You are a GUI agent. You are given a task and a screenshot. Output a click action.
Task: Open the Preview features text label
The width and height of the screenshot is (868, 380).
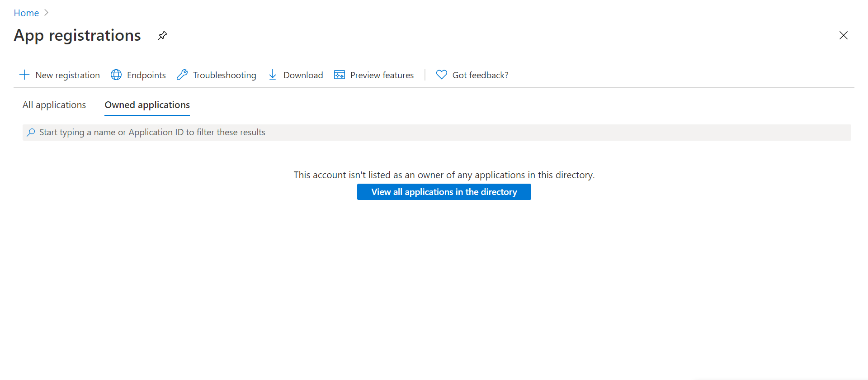click(382, 75)
